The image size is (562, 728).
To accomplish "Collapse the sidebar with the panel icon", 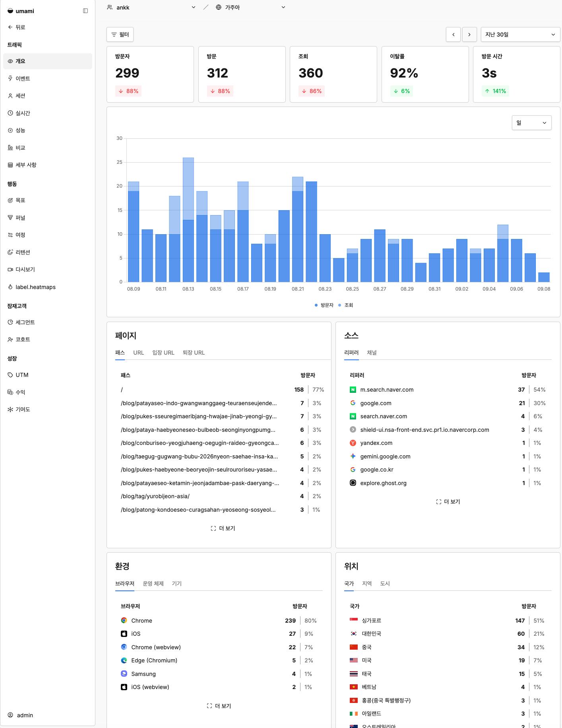I will click(x=85, y=11).
